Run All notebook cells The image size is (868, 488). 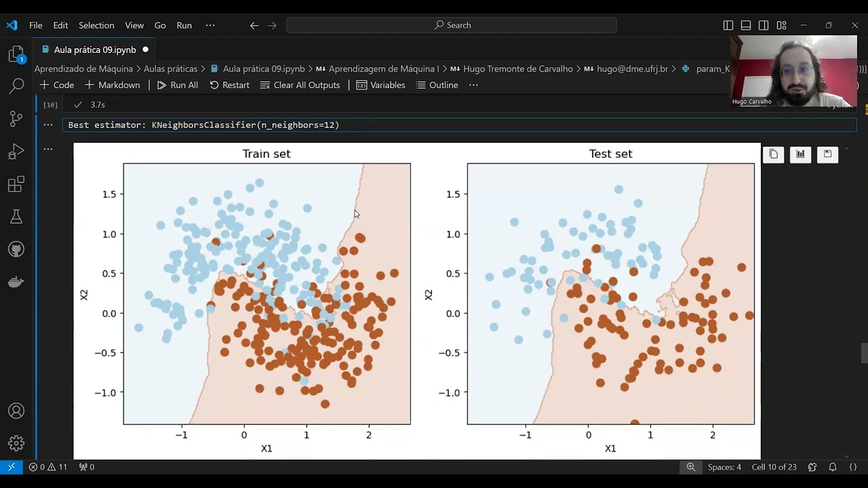(x=178, y=85)
